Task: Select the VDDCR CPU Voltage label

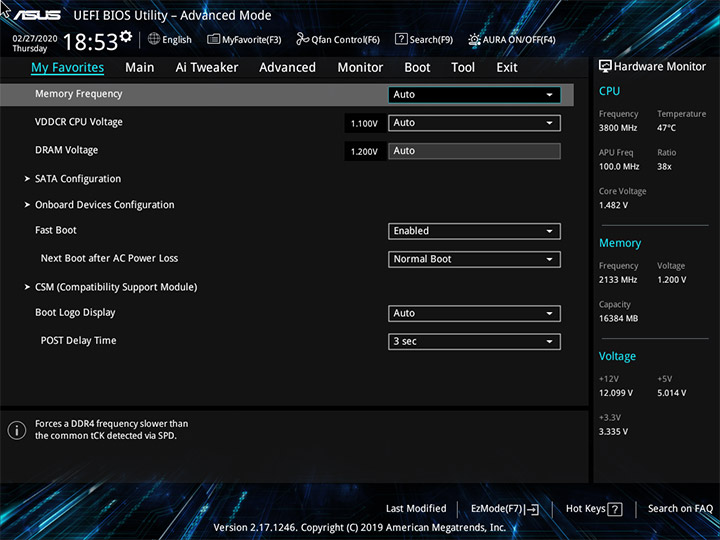Action: 79,122
